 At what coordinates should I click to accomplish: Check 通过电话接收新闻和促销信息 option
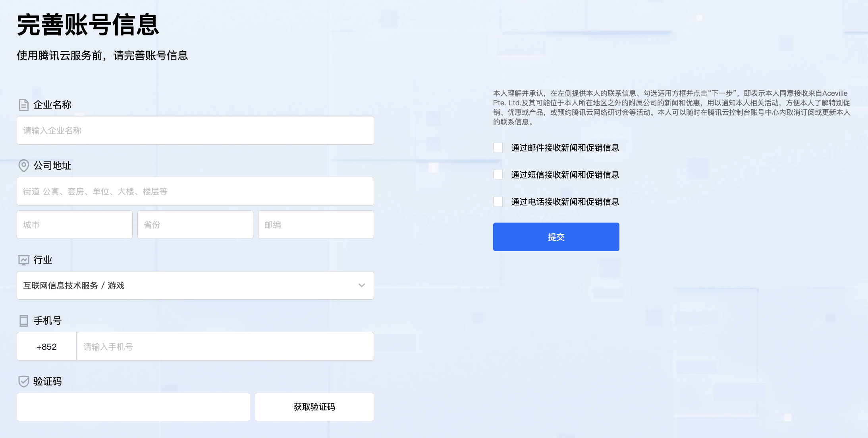point(498,202)
